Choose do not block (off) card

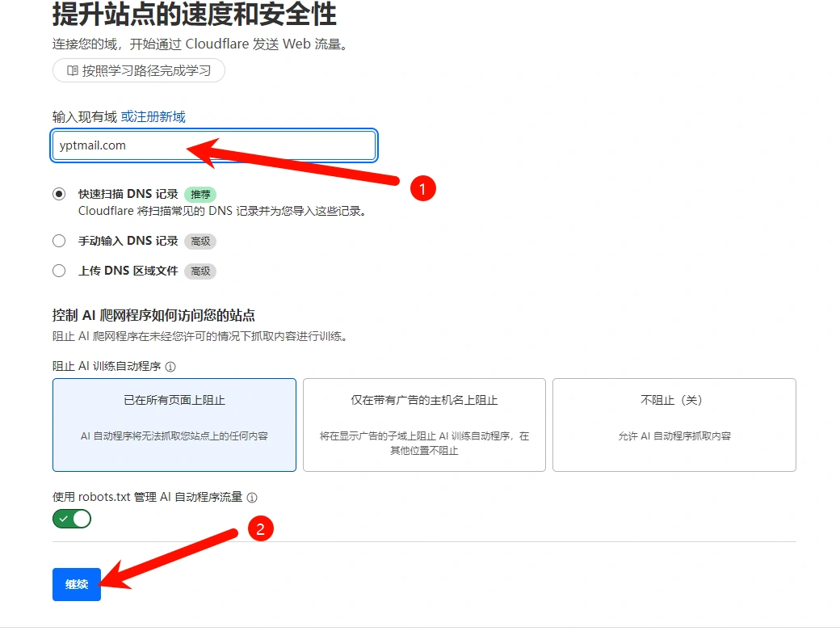(674, 425)
